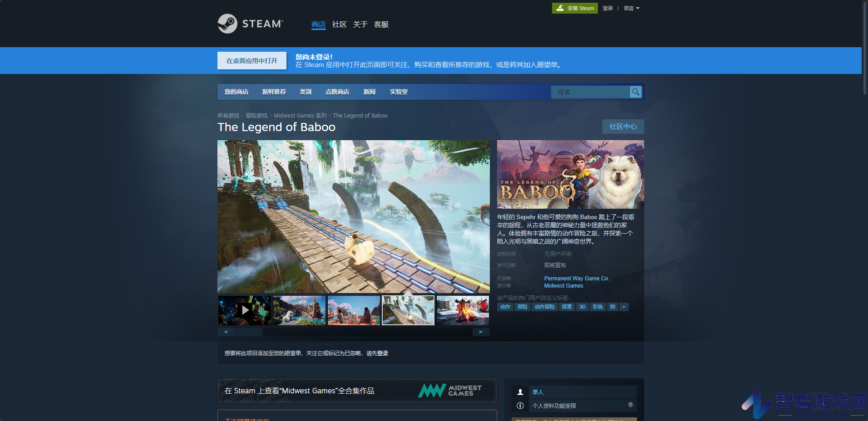Click the Midwest Games logo

pyautogui.click(x=449, y=391)
